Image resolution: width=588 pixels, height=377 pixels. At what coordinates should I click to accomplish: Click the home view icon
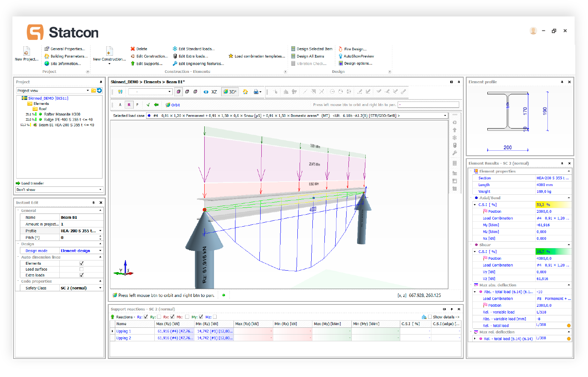[x=245, y=92]
